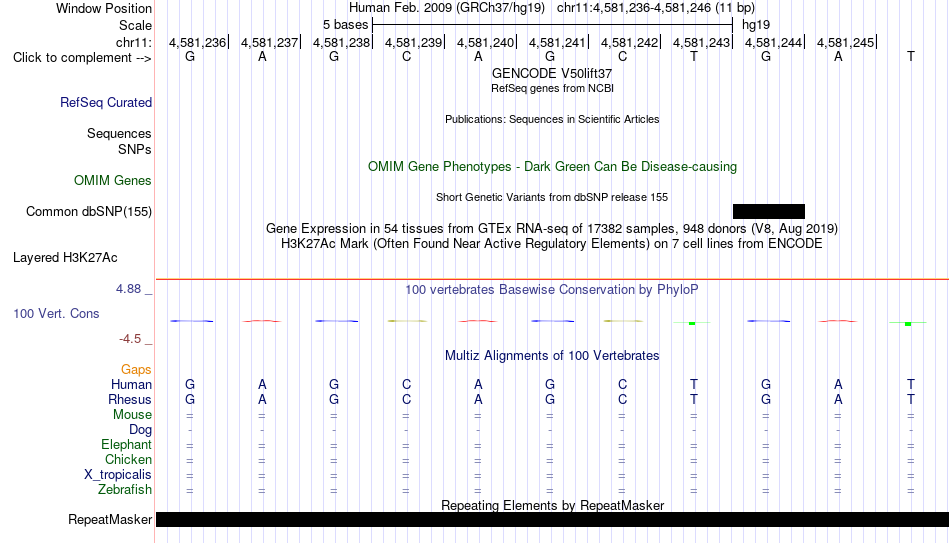Screen dimensions: 950x543
Task: Click the Human alignment row label
Action: (131, 385)
